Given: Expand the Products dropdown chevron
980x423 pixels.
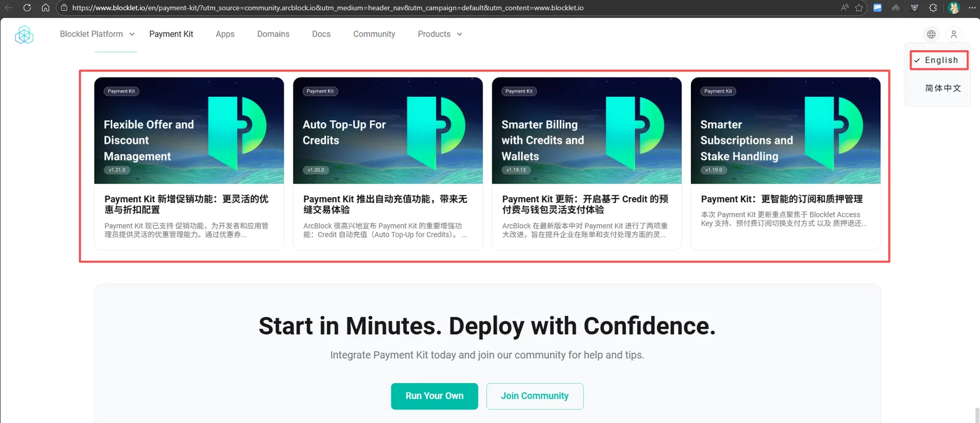Looking at the screenshot, I should coord(459,34).
